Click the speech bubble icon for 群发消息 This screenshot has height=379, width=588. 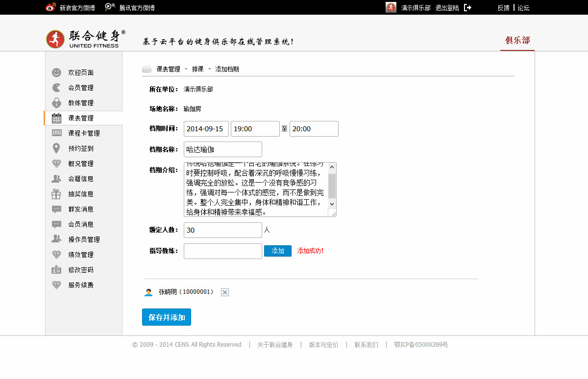[x=57, y=209]
